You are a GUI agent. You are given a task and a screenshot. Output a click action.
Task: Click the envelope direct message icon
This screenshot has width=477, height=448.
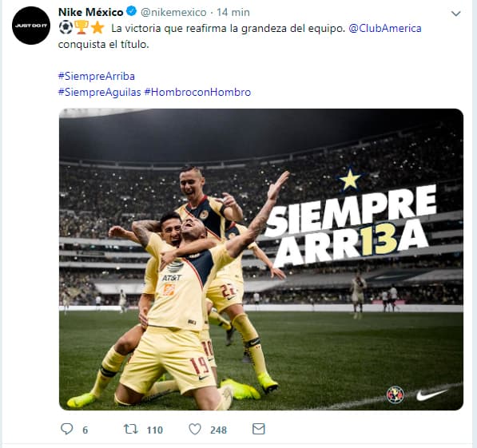point(259,429)
